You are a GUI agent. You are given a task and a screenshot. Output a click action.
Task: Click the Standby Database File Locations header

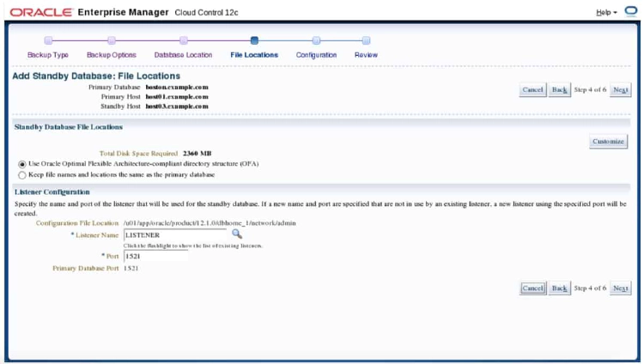pyautogui.click(x=69, y=127)
